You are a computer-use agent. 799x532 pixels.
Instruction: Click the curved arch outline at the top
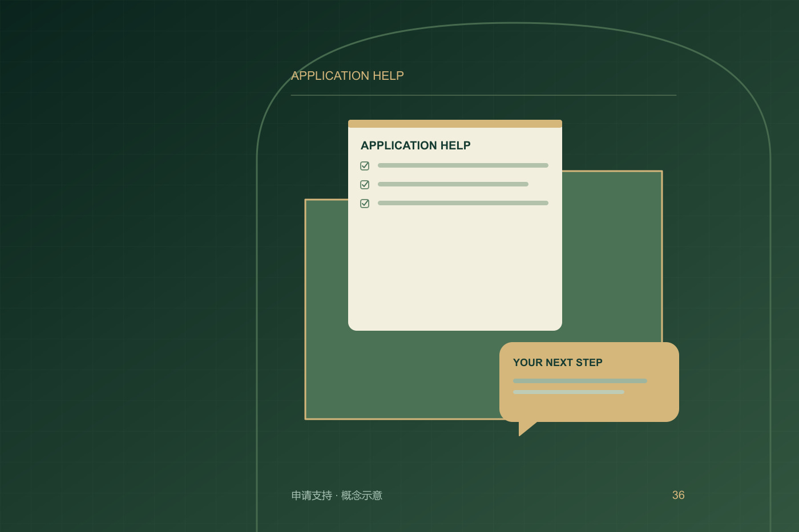coord(514,23)
